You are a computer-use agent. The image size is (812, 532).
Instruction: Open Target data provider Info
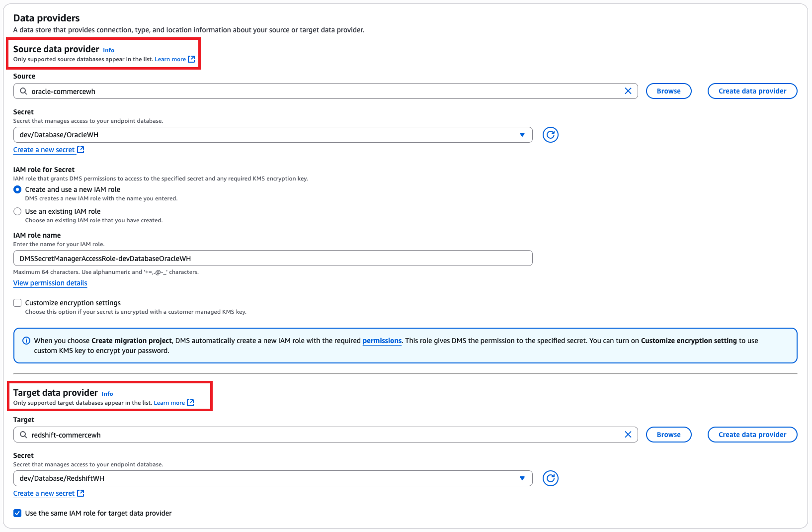tap(107, 394)
